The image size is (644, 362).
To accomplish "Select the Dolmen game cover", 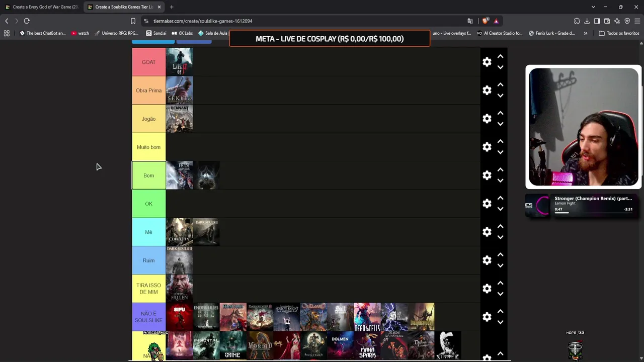I will pyautogui.click(x=341, y=345).
